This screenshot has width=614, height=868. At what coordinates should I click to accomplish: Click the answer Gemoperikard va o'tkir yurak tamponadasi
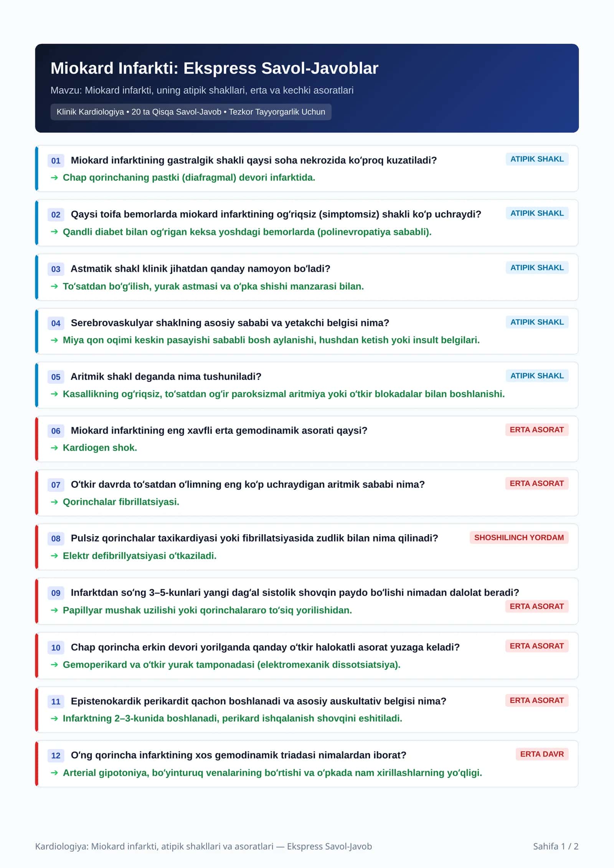(231, 665)
